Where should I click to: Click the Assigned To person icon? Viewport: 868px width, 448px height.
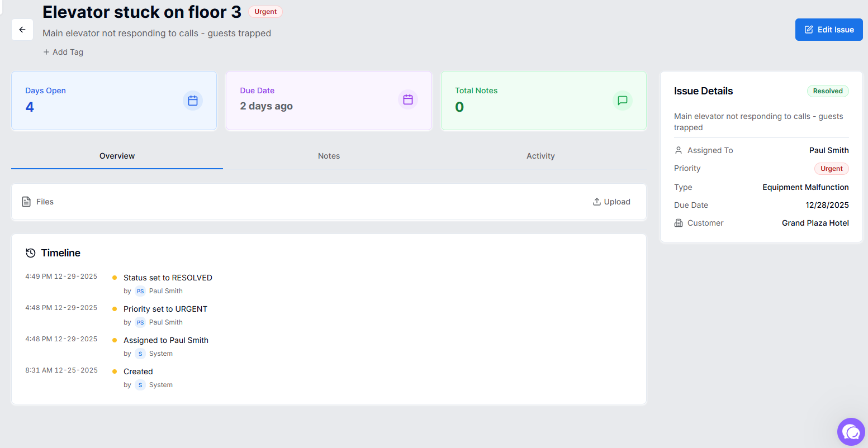point(678,150)
